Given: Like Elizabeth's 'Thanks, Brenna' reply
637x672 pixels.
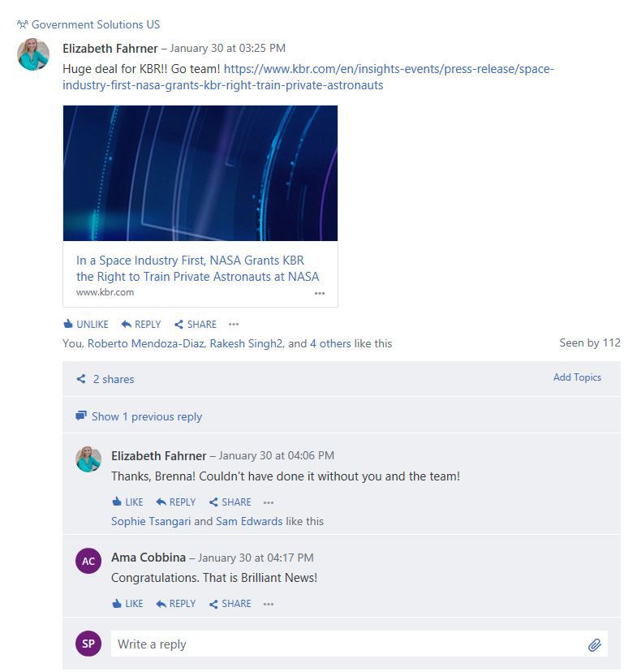Looking at the screenshot, I should (127, 502).
